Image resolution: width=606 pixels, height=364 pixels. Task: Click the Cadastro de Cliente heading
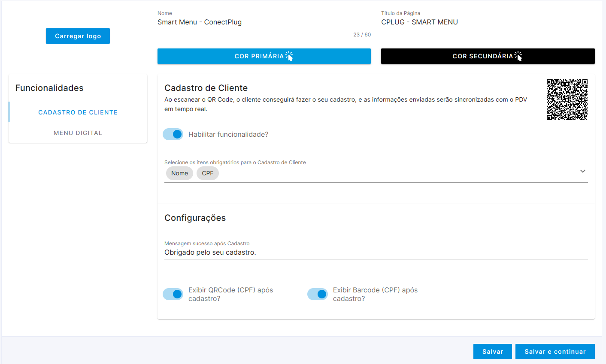pyautogui.click(x=206, y=88)
